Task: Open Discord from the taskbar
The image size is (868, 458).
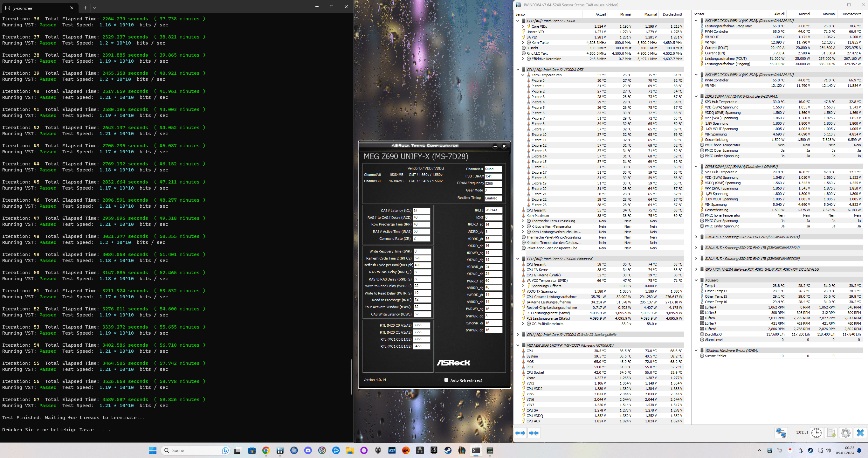Action: 308,450
